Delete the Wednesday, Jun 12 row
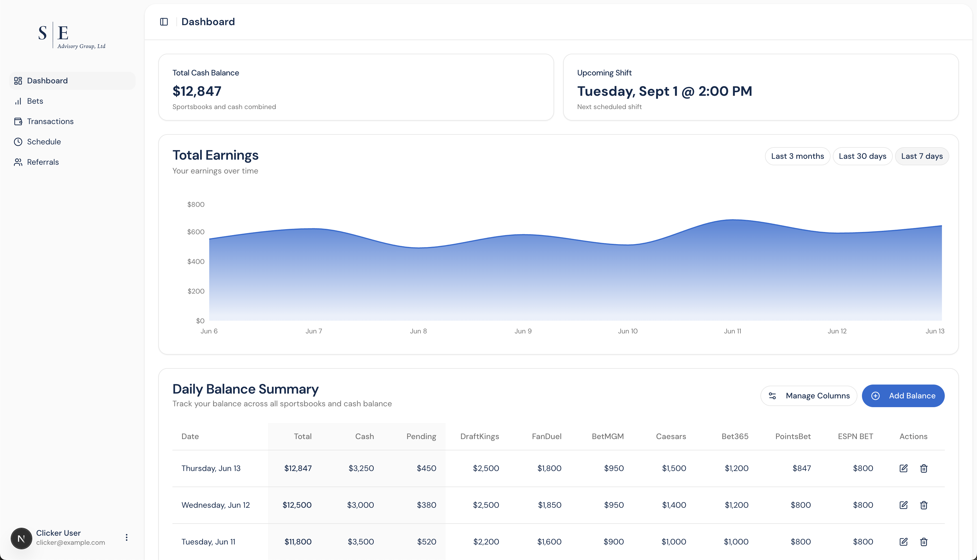This screenshot has height=560, width=977. pos(924,505)
